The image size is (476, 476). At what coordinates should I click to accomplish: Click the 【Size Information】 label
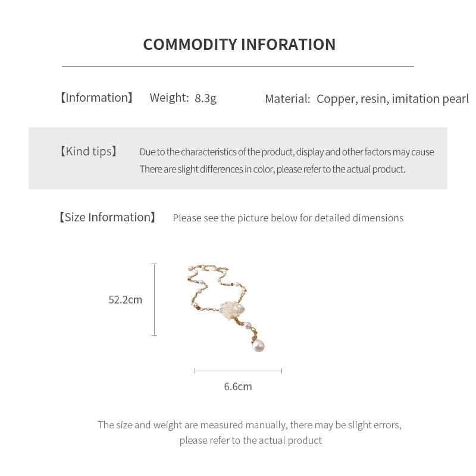(x=107, y=217)
